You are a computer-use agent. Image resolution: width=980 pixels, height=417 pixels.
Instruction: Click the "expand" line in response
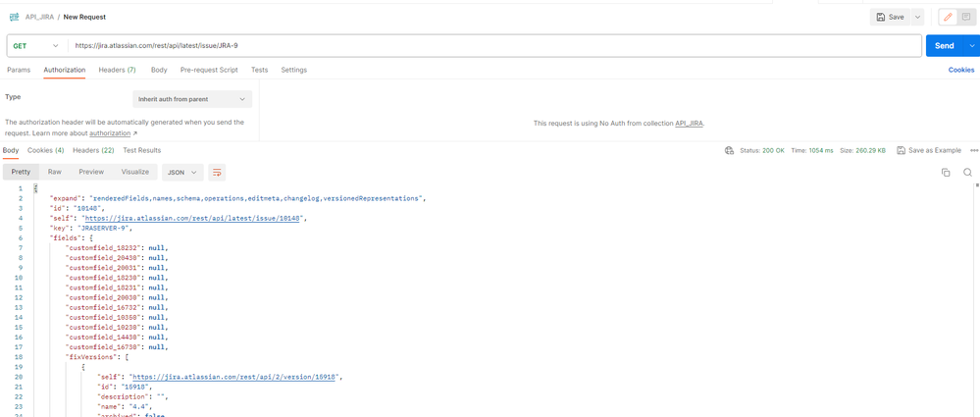[238, 198]
